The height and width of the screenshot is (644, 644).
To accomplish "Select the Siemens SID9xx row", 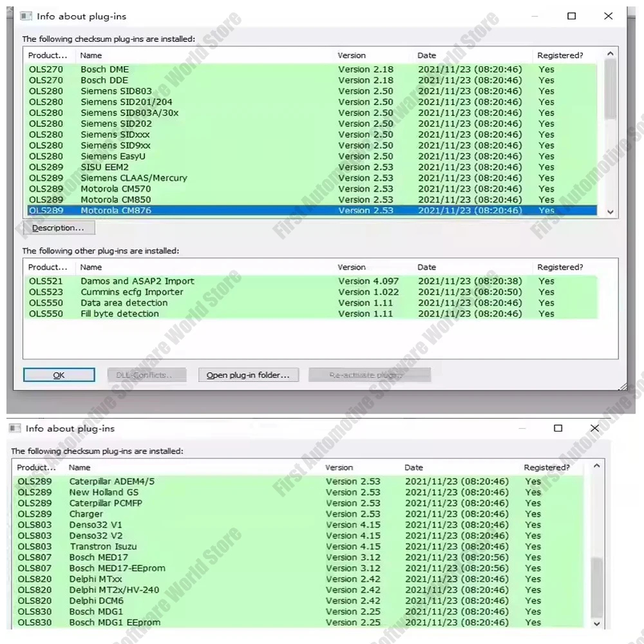I will coord(312,146).
